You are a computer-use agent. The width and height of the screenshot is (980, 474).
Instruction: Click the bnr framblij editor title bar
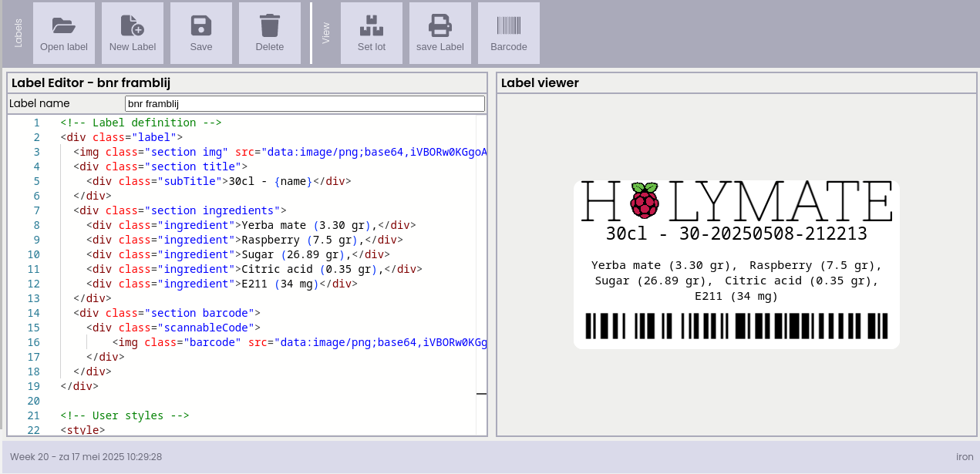pyautogui.click(x=247, y=82)
